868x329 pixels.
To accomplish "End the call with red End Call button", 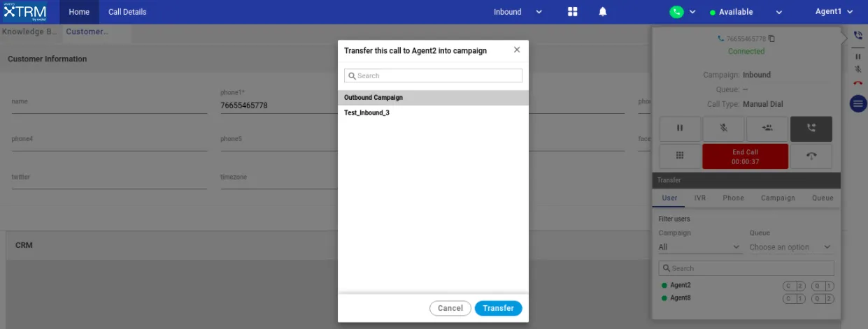I will 745,156.
